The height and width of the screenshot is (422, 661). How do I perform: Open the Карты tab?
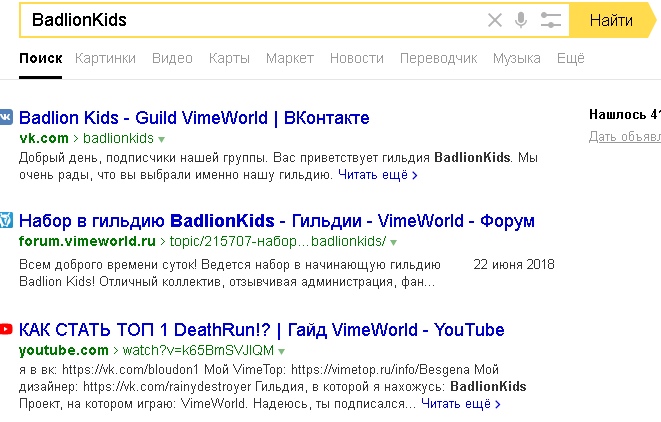(x=229, y=58)
